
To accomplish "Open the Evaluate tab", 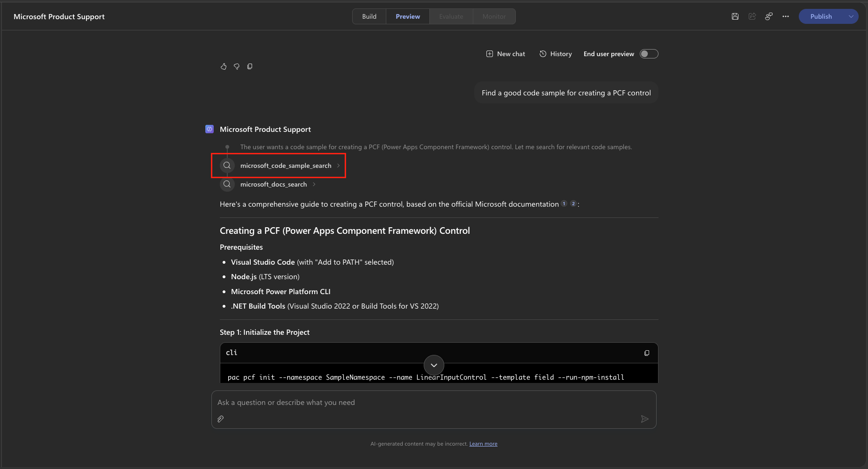I will click(x=451, y=16).
